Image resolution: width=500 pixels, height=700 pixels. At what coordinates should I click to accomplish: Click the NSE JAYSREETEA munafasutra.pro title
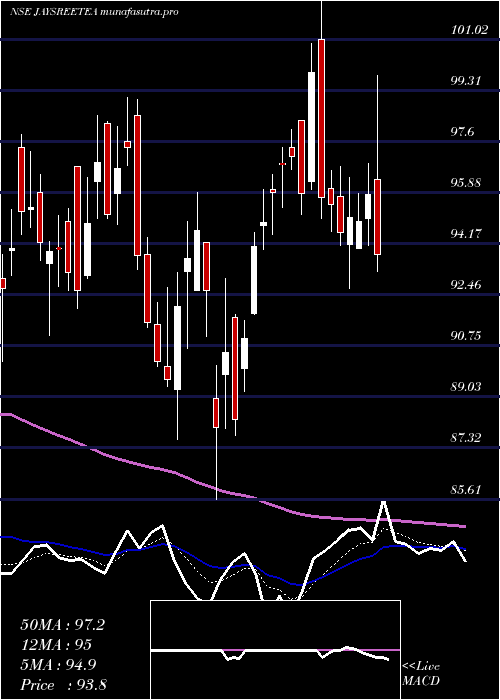[95, 12]
